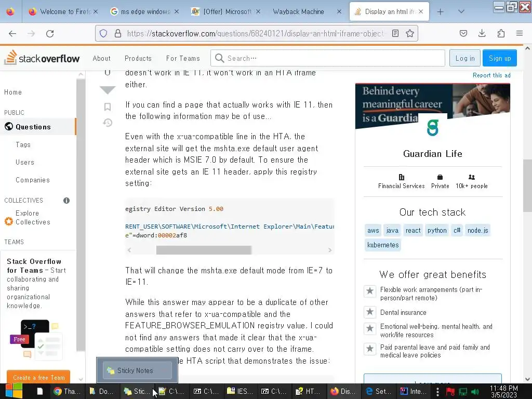Click the code block scroll left arrow
The image size is (532, 399).
tap(129, 250)
